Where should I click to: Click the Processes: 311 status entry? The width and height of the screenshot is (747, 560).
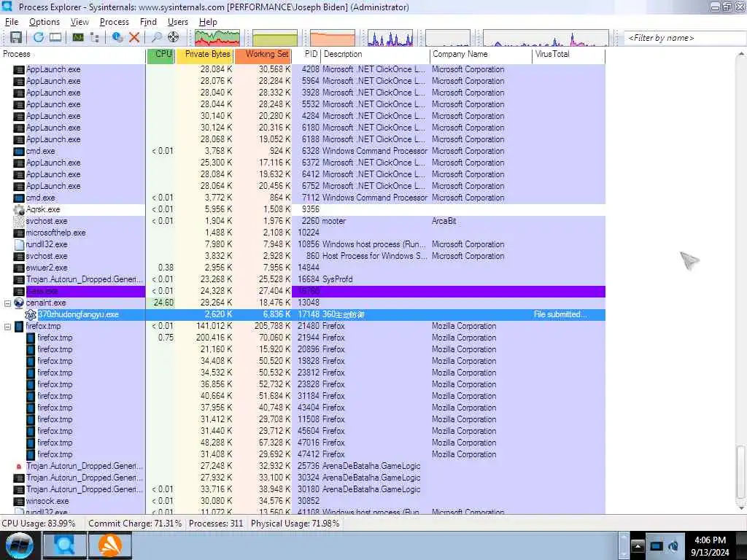(216, 524)
